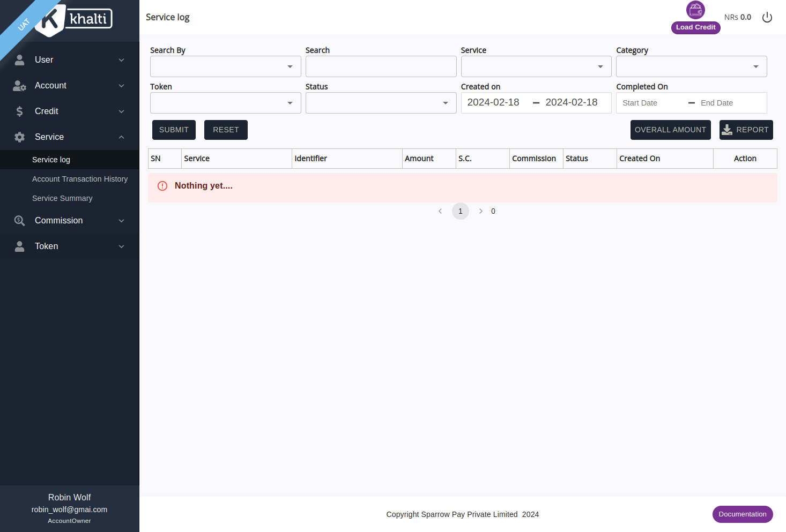The image size is (786, 532).
Task: Click the Reset button
Action: pos(226,130)
